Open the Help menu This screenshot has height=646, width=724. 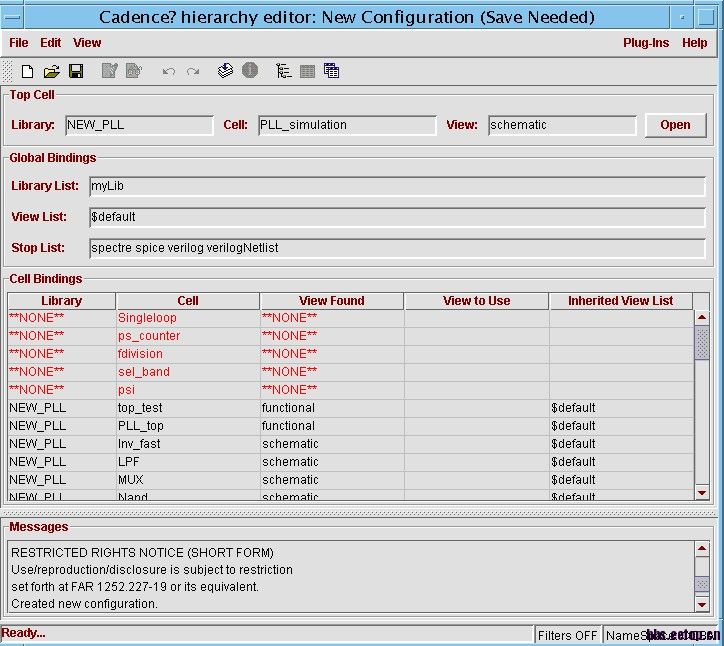[x=694, y=43]
